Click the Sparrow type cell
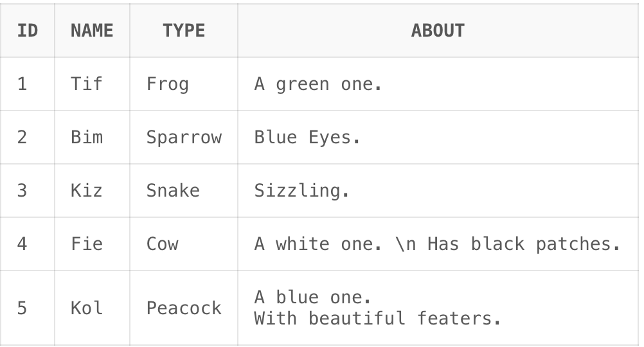This screenshot has width=644, height=347. click(184, 137)
